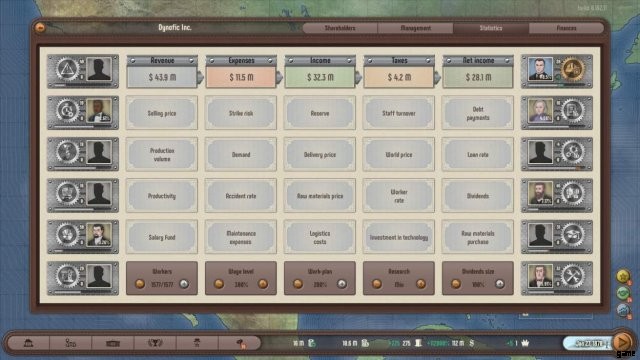Click the warning triangle gear icon top left
The width and height of the screenshot is (640, 360).
[67, 69]
